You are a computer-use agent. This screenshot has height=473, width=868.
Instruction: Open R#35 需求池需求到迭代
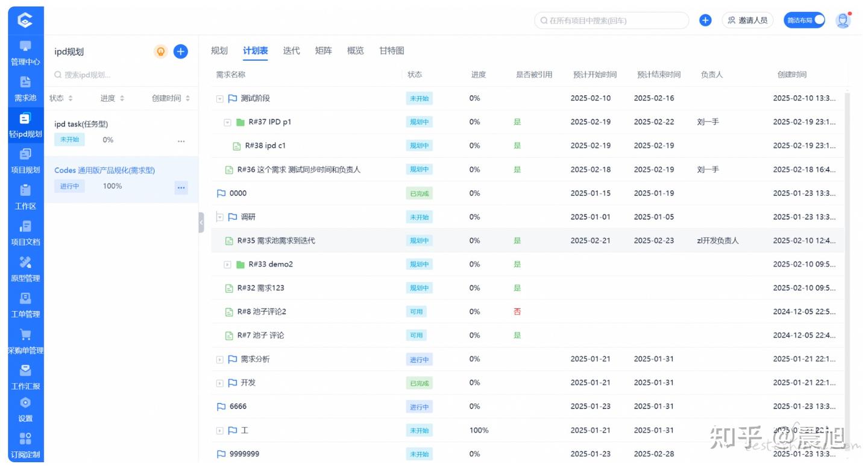tap(276, 241)
